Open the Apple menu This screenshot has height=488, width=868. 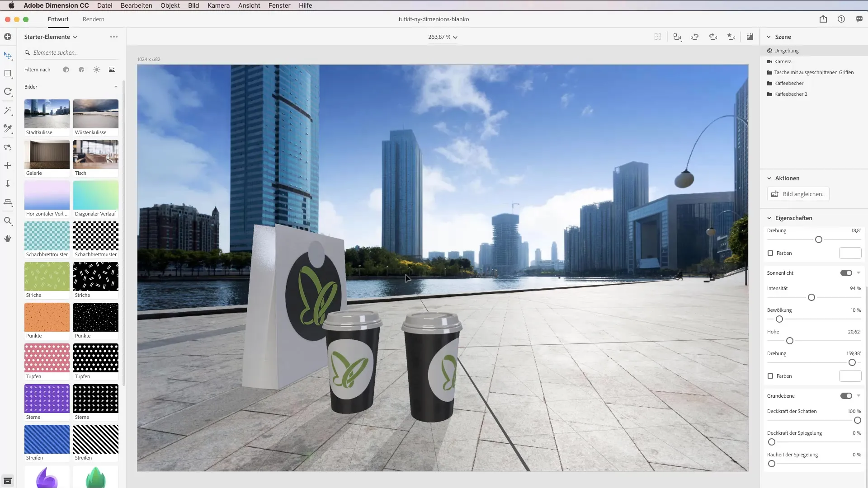[x=11, y=5]
